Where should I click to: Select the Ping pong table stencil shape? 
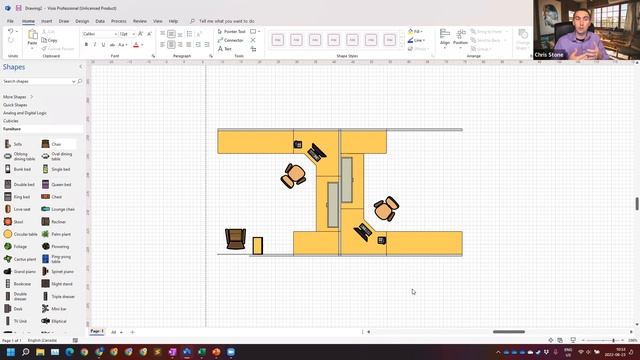coord(56,259)
